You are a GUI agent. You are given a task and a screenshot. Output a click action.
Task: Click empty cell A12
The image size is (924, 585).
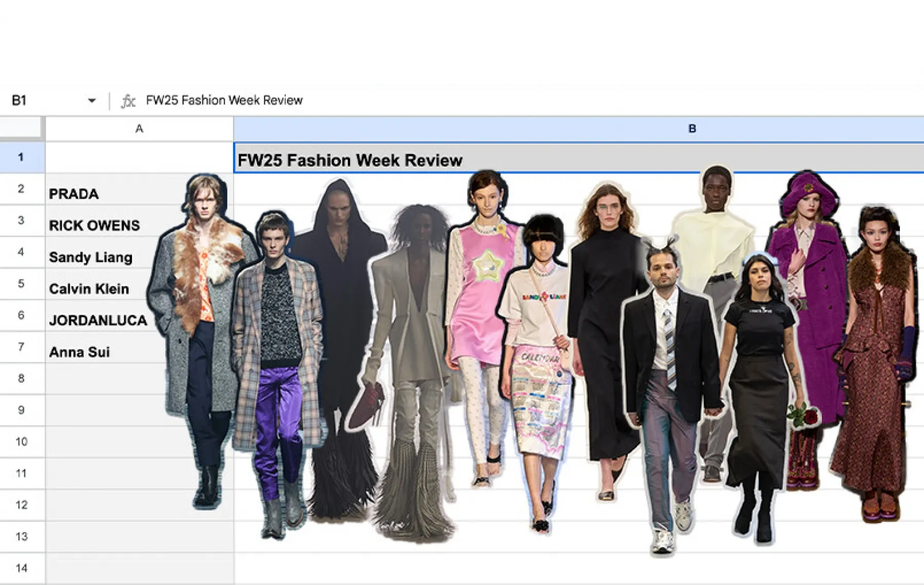[139, 505]
